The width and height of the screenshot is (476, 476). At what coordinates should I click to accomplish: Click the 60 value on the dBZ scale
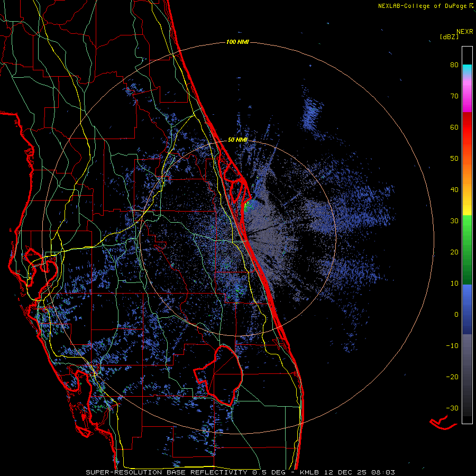454,127
